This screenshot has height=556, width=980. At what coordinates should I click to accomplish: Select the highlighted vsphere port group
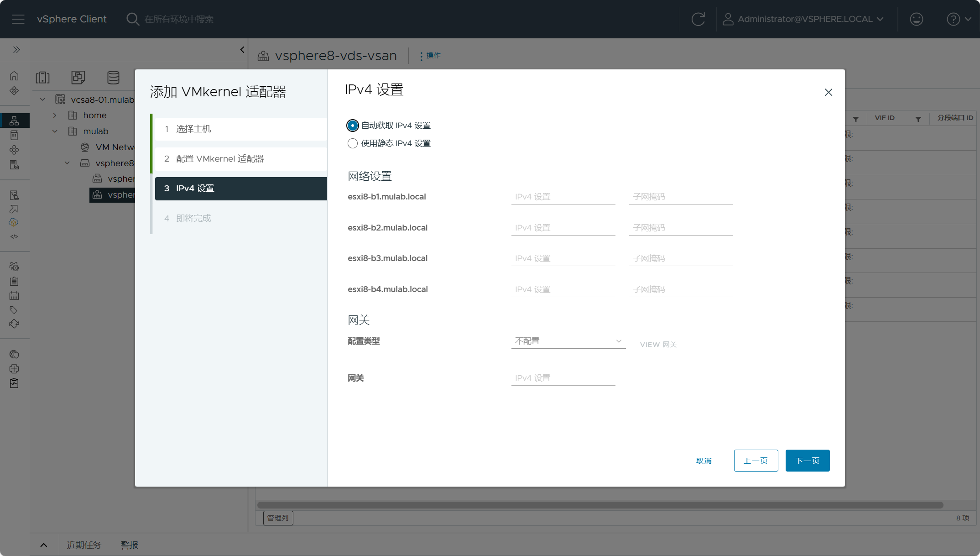tap(112, 195)
